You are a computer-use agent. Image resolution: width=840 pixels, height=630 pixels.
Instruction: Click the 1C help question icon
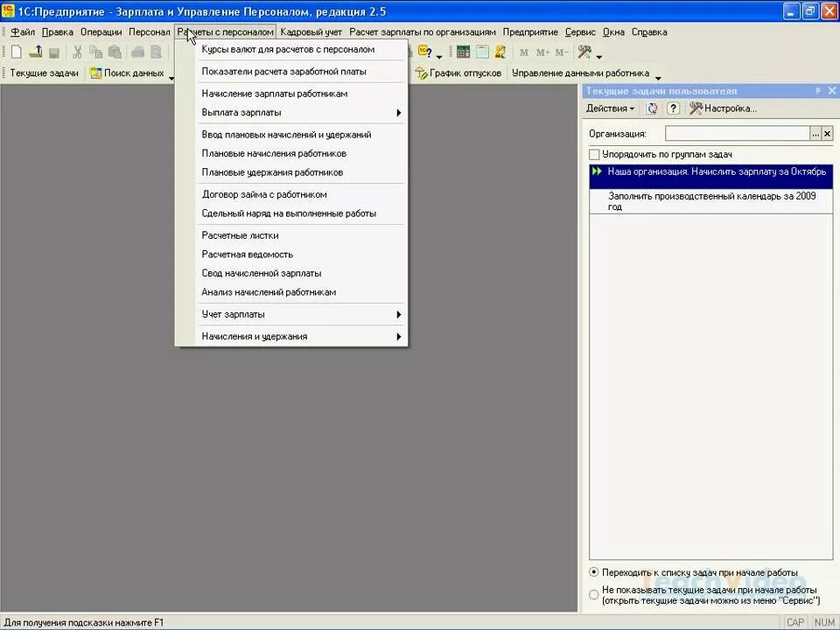425,52
